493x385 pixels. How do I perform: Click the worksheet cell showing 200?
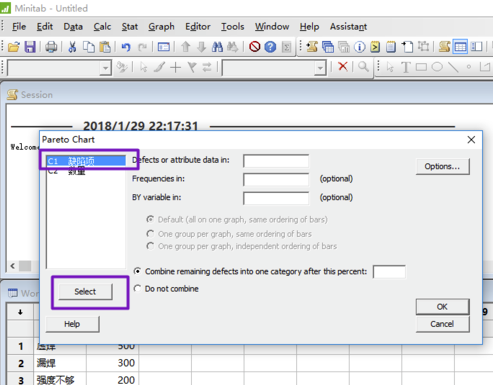pyautogui.click(x=113, y=380)
